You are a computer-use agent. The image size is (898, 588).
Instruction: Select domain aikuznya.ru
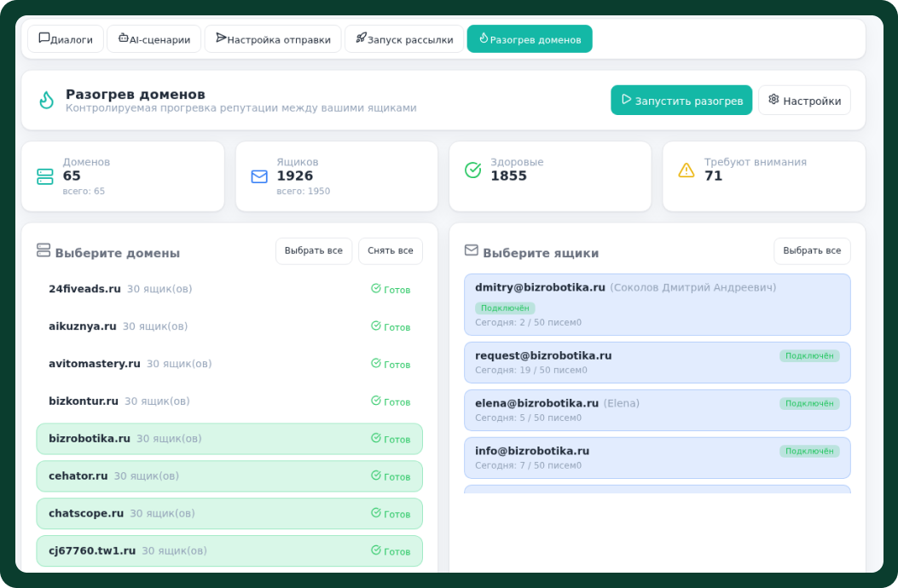(x=229, y=326)
